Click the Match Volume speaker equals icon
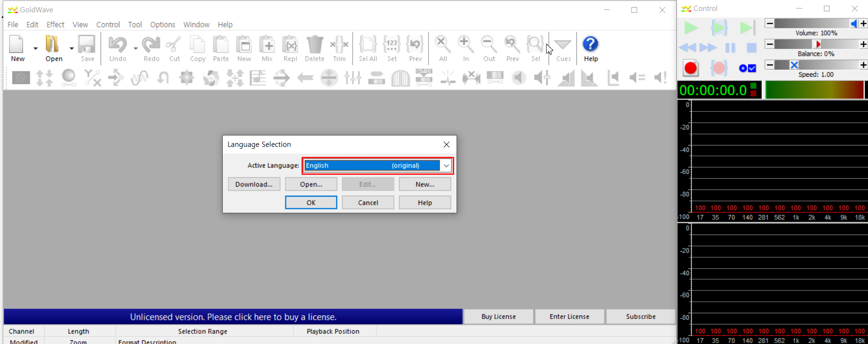This screenshot has width=868, height=344. click(x=637, y=78)
